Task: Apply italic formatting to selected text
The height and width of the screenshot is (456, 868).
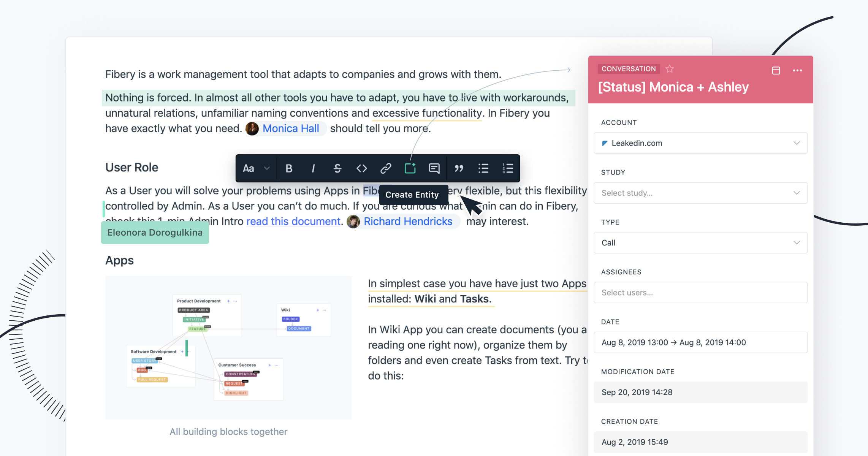Action: (x=313, y=168)
